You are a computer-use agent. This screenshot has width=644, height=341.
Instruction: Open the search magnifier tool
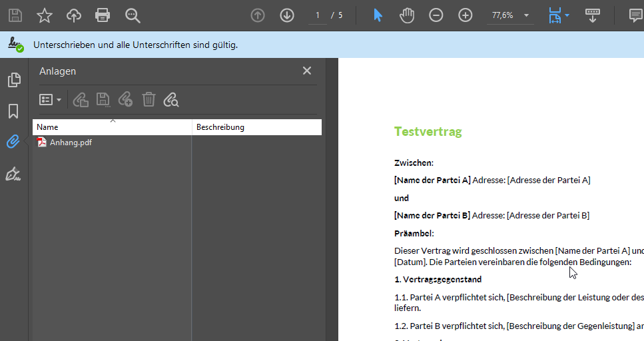133,15
